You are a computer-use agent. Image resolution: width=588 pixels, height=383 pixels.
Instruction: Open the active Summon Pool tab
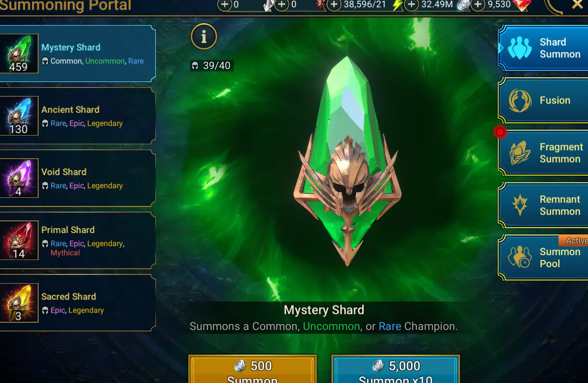(x=543, y=258)
